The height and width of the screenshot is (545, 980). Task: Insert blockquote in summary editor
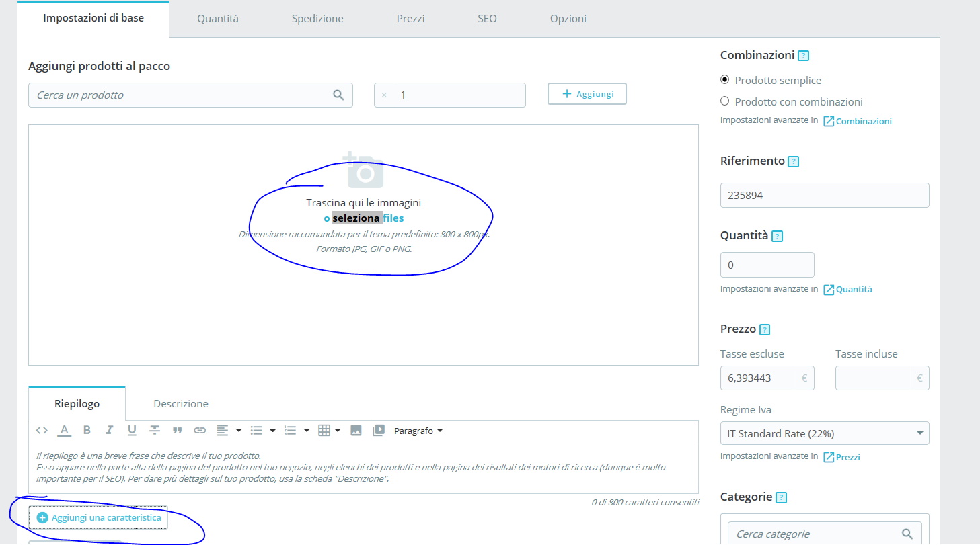coord(178,431)
